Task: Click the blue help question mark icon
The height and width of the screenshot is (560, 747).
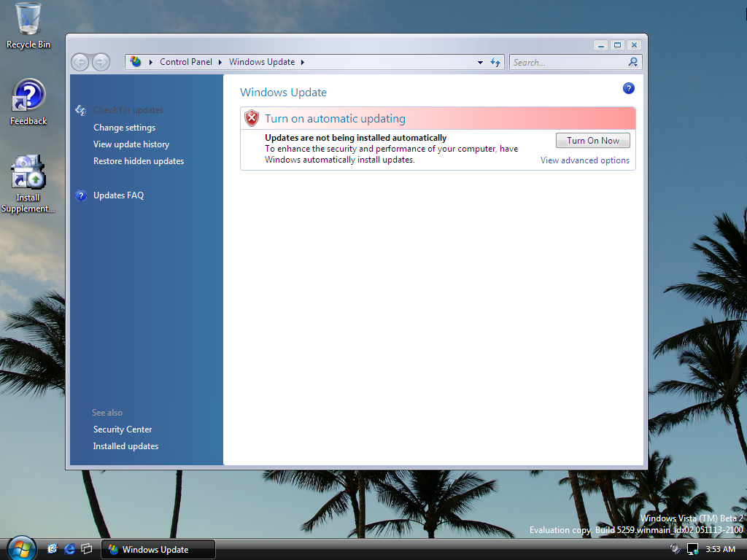Action: [x=628, y=88]
